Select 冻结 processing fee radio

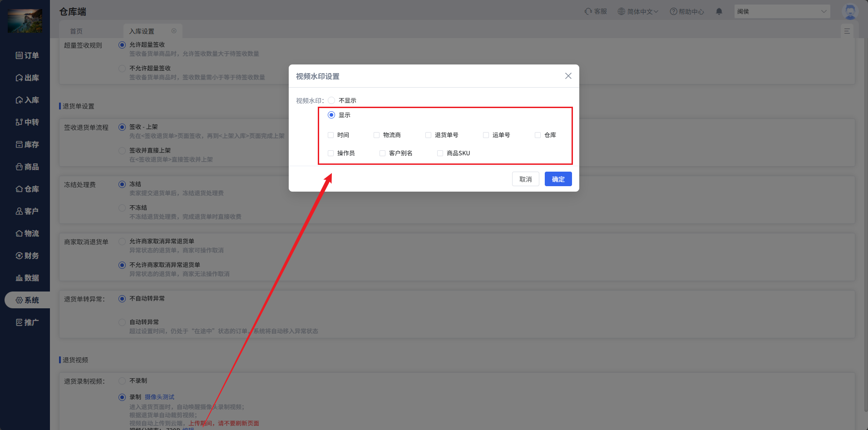[x=122, y=184]
